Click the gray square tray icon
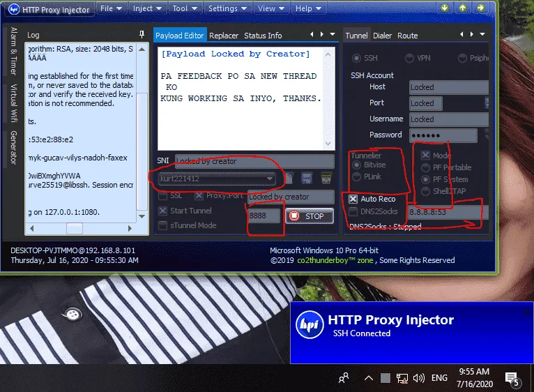 pos(386,378)
